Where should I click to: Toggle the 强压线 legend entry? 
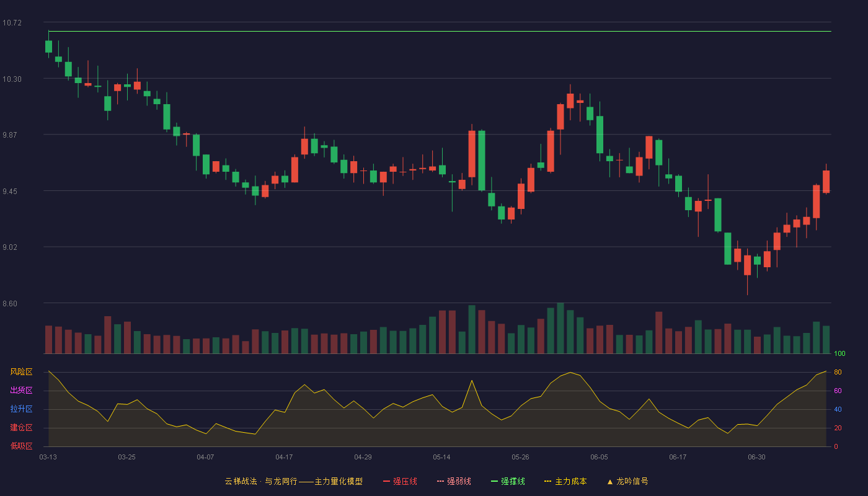point(400,481)
